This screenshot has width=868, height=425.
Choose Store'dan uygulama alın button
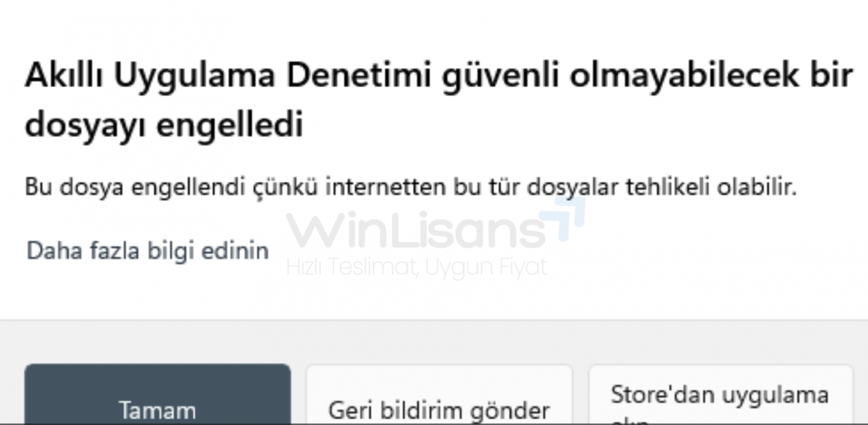point(721,395)
